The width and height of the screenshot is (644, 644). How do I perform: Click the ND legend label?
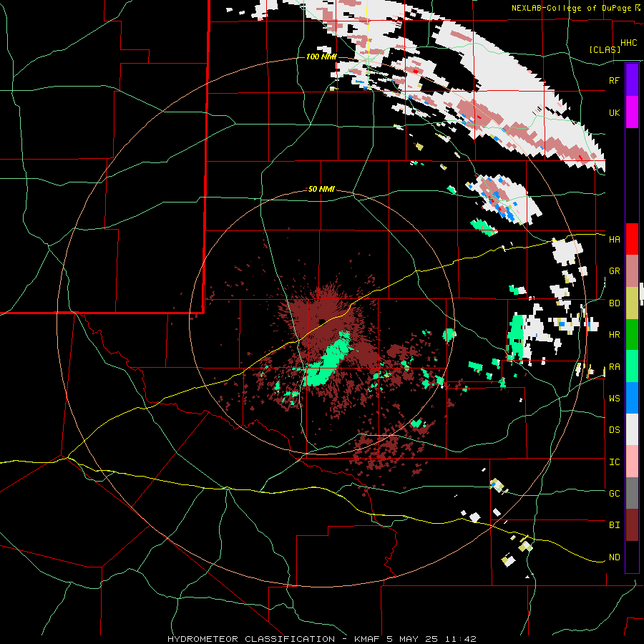(614, 557)
